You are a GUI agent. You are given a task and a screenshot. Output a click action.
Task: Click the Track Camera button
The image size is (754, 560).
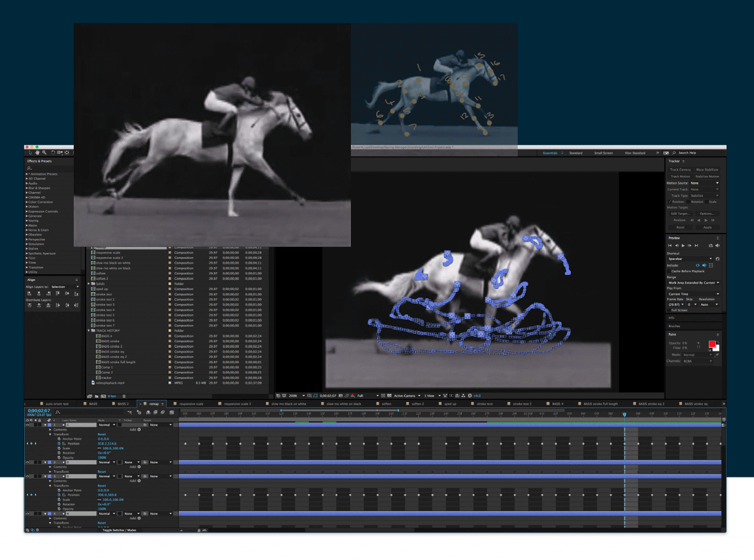680,170
